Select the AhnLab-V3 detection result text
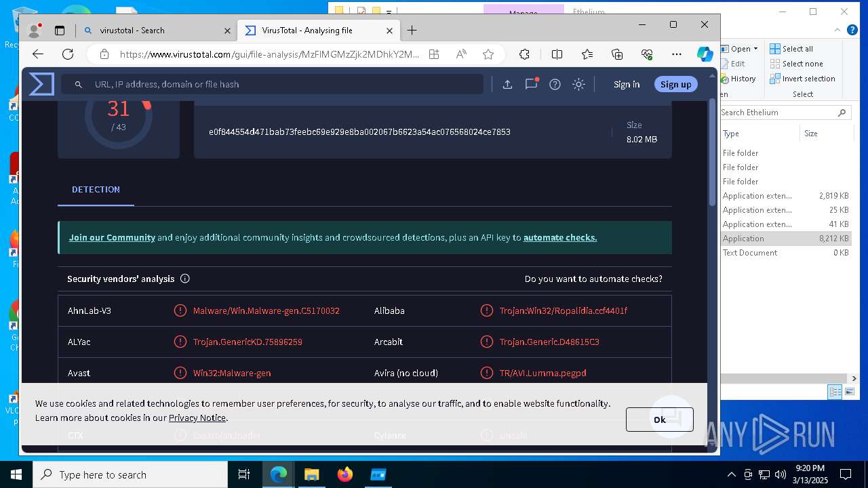The width and height of the screenshot is (868, 488). tap(267, 310)
